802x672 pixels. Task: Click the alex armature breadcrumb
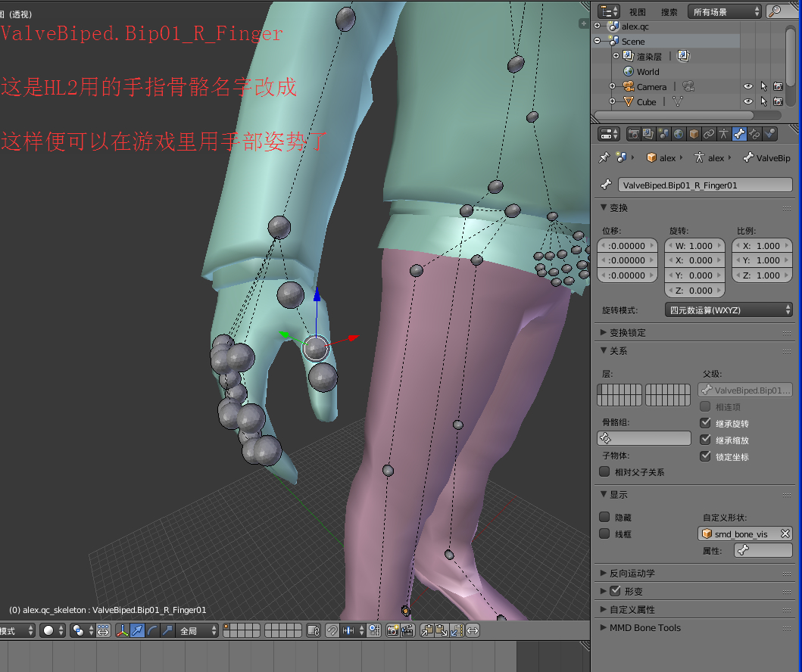pyautogui.click(x=709, y=157)
